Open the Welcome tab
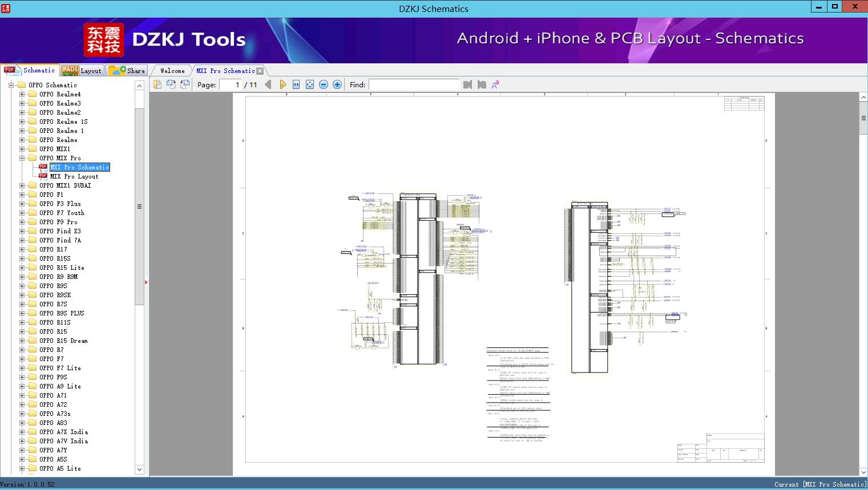The height and width of the screenshot is (490, 868). point(171,70)
